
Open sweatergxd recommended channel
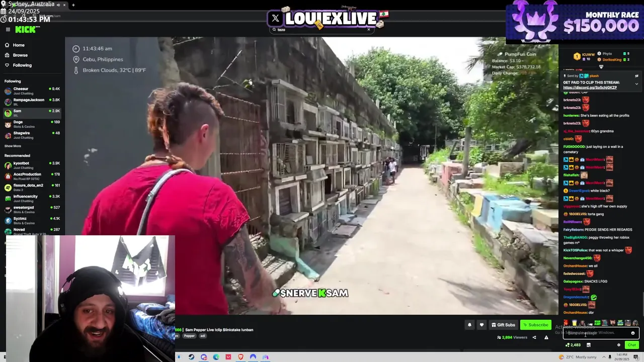coord(32,210)
